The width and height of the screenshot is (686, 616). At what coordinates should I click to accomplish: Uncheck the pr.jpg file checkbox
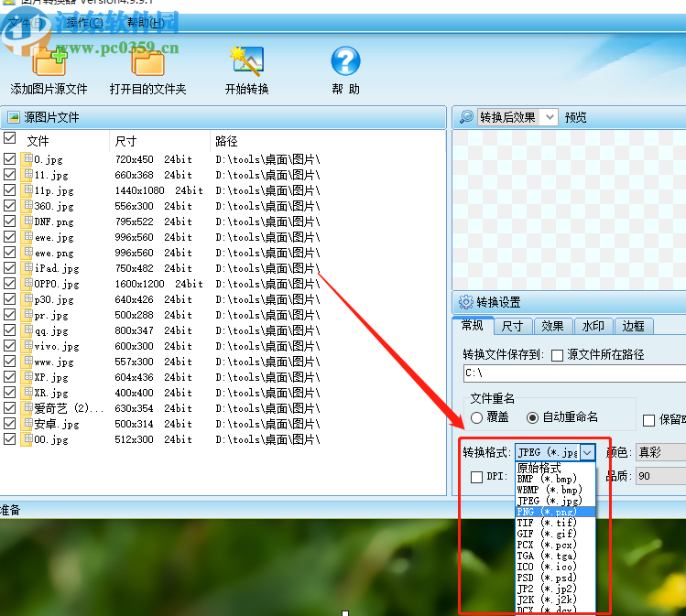pos(10,315)
